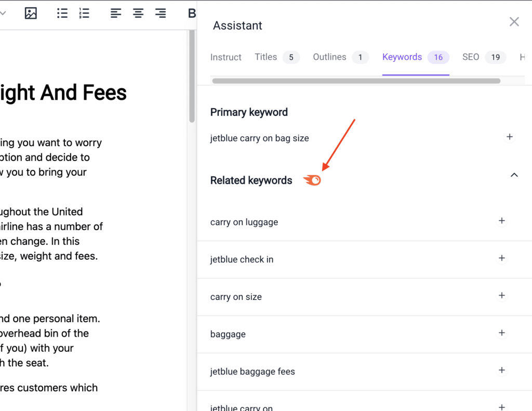532x411 pixels.
Task: Click the Semrush icon beside Related keywords
Action: tap(312, 180)
